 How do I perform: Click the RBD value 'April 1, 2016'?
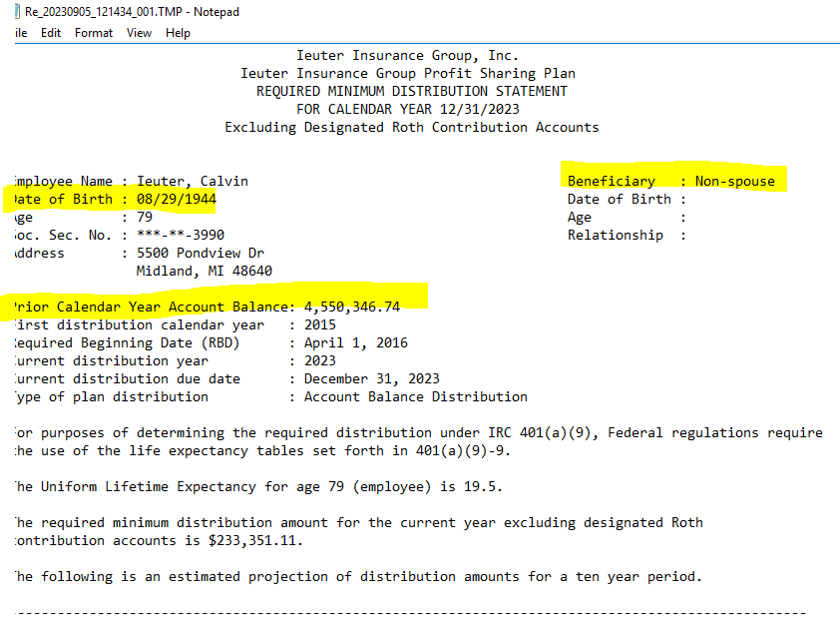click(x=356, y=342)
